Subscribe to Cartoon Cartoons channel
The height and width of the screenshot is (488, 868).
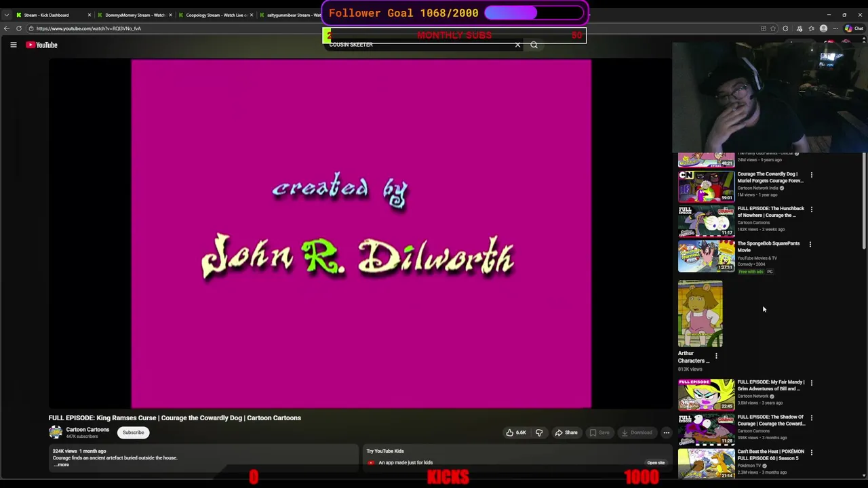pyautogui.click(x=133, y=432)
